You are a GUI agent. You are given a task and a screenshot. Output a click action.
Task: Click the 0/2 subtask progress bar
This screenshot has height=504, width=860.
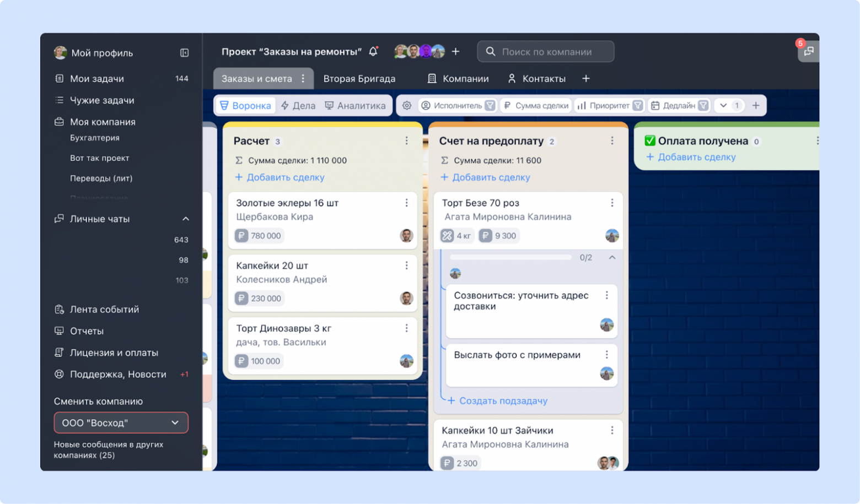(x=511, y=257)
